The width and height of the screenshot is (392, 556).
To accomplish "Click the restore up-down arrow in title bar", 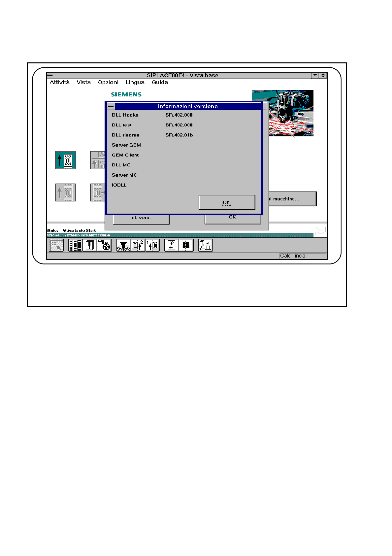I will [323, 75].
